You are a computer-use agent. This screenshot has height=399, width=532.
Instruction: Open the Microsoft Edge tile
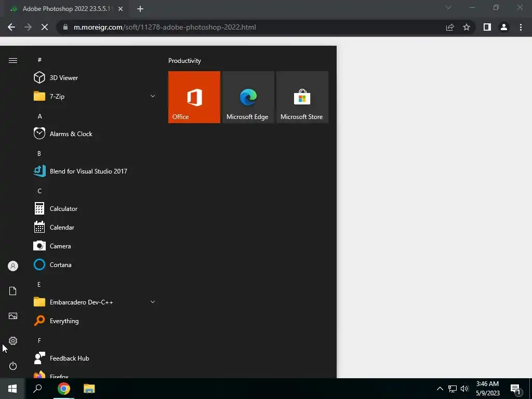[248, 97]
